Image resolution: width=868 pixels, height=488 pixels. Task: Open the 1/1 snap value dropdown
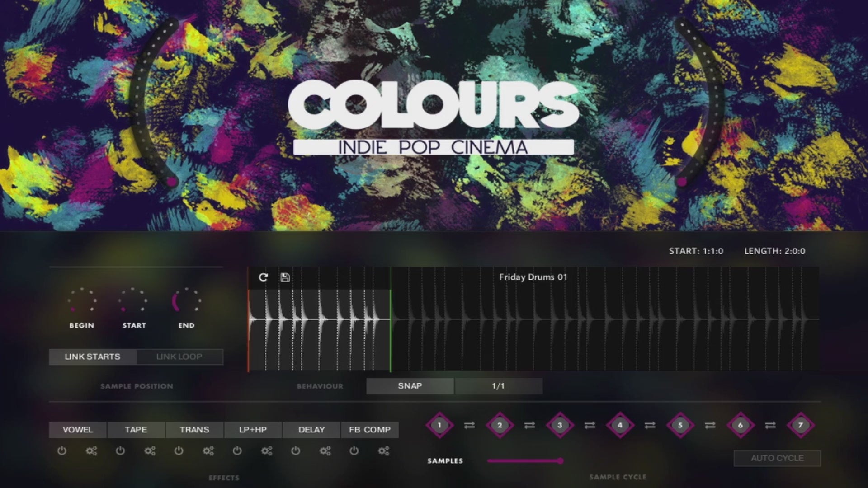tap(498, 386)
